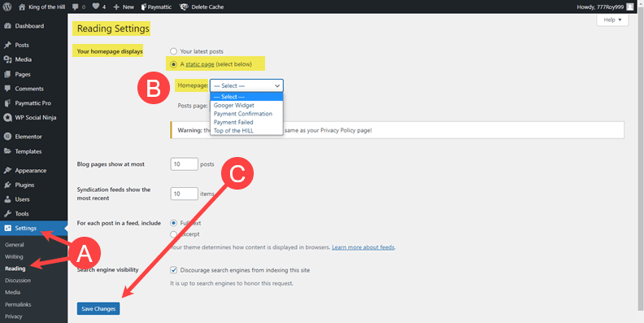The width and height of the screenshot is (644, 323).
Task: Click the Users person icon
Action: [7, 199]
